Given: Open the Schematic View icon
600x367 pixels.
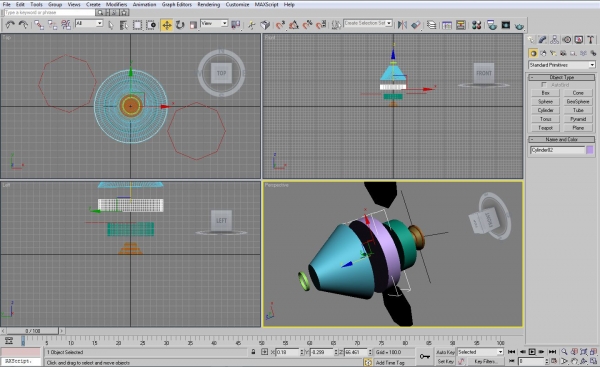Looking at the screenshot, I should (x=461, y=25).
